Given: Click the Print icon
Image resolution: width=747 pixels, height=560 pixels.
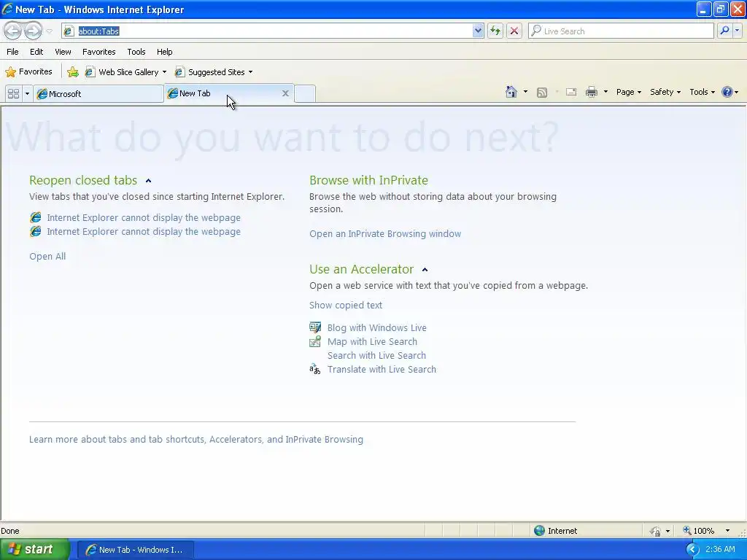Looking at the screenshot, I should tap(591, 92).
